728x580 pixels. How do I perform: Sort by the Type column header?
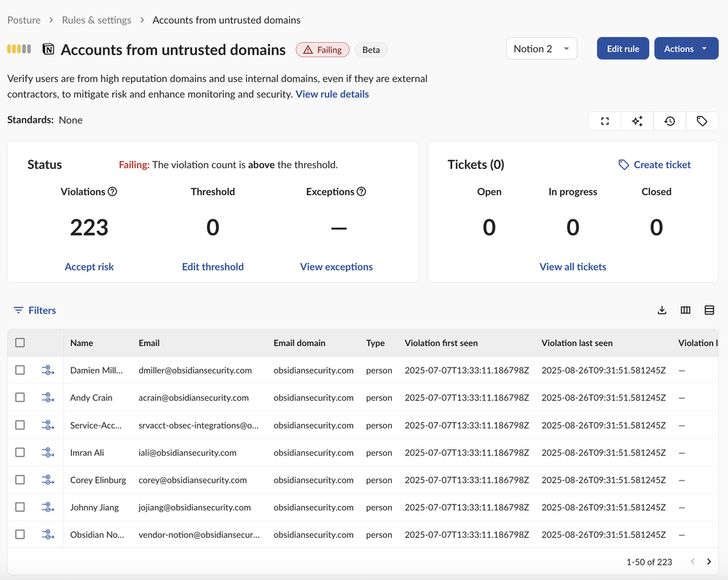click(x=375, y=343)
